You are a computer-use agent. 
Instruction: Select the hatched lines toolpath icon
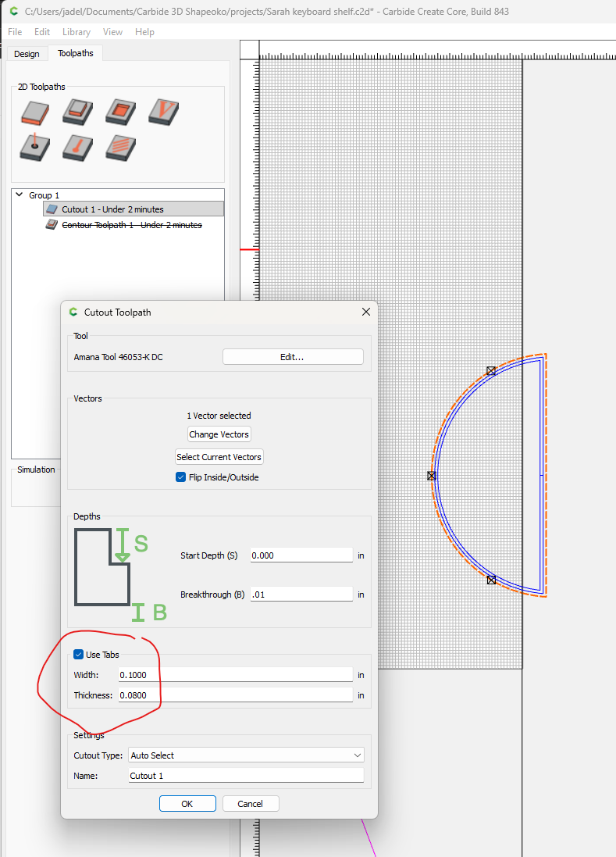[x=121, y=148]
